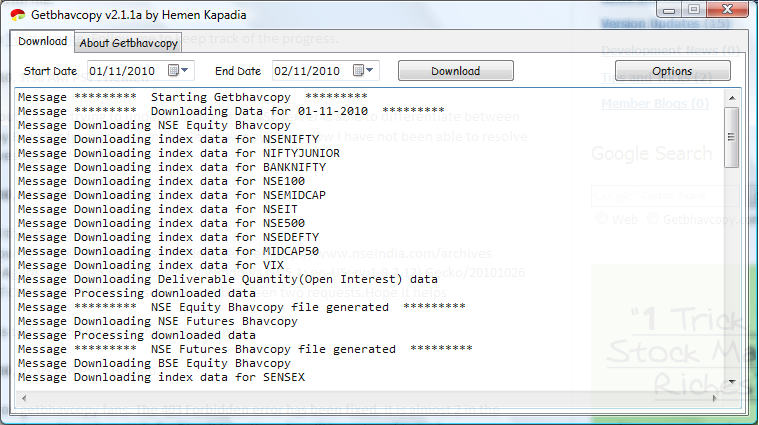Click log line 'Downloading Data for 01-11-2010'

pos(231,111)
